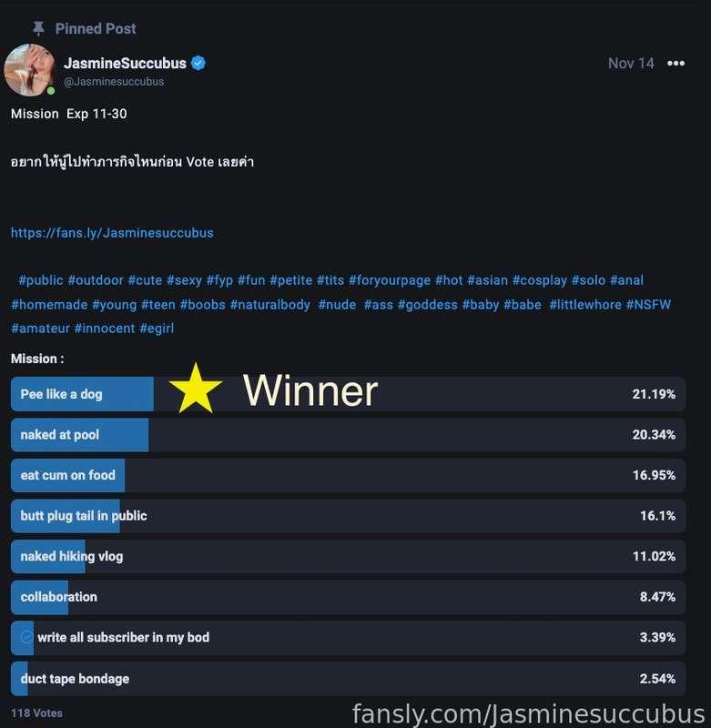711x728 pixels.
Task: Click the green online status dot
Action: pyautogui.click(x=51, y=91)
